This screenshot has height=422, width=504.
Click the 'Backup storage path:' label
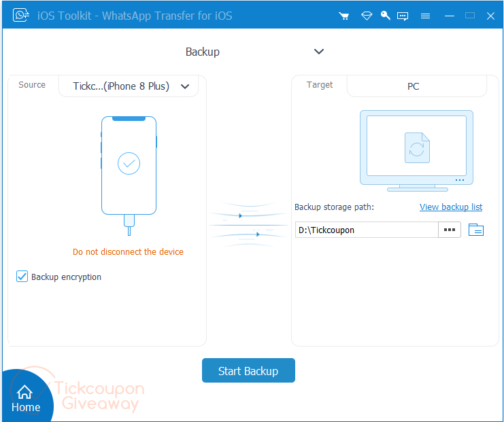pos(334,207)
